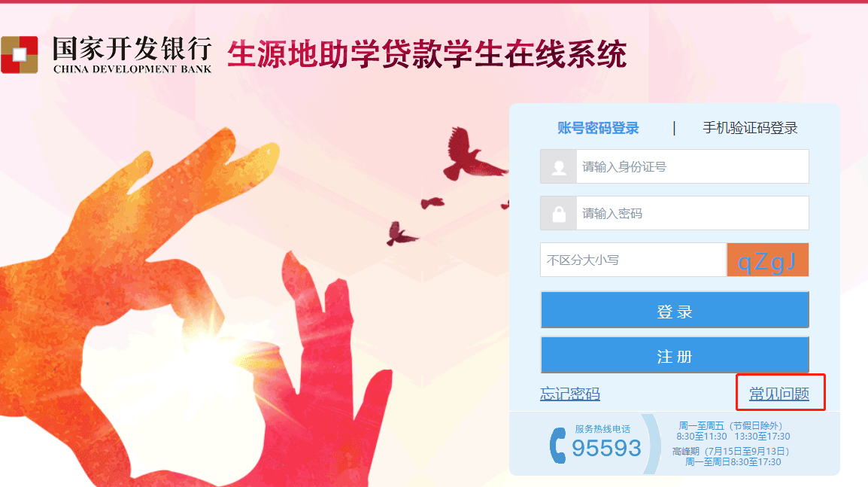Image resolution: width=868 pixels, height=487 pixels.
Task: Click the 国家开发银行 bank name text
Action: pyautogui.click(x=132, y=49)
